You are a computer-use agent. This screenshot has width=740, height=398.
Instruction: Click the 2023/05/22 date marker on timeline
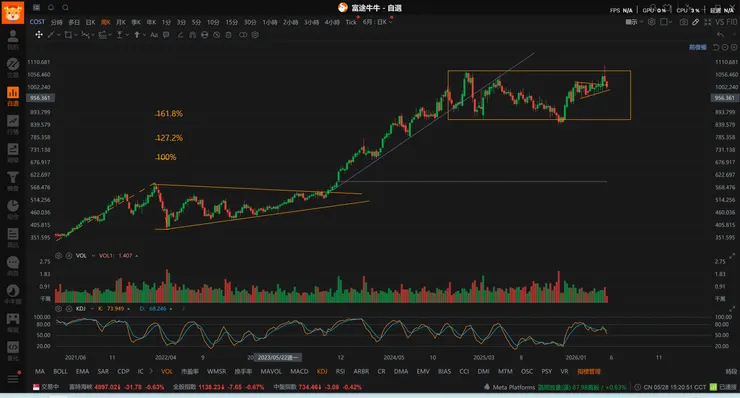coord(278,357)
